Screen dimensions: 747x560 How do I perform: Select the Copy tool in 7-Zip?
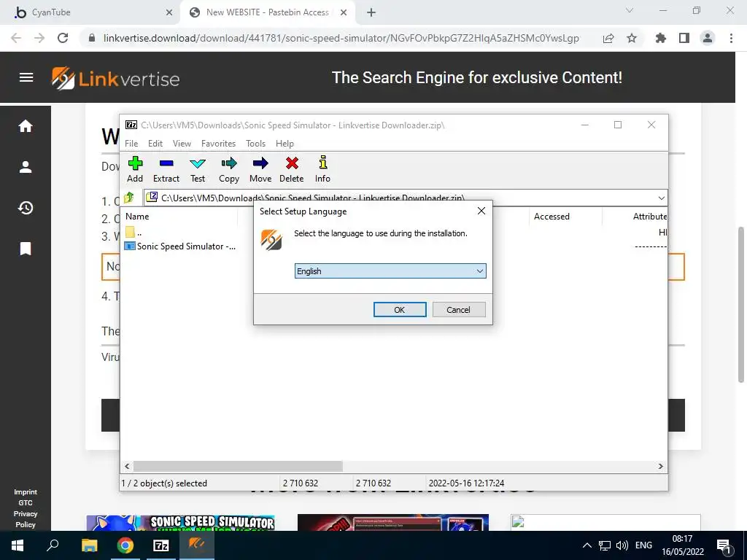point(228,169)
